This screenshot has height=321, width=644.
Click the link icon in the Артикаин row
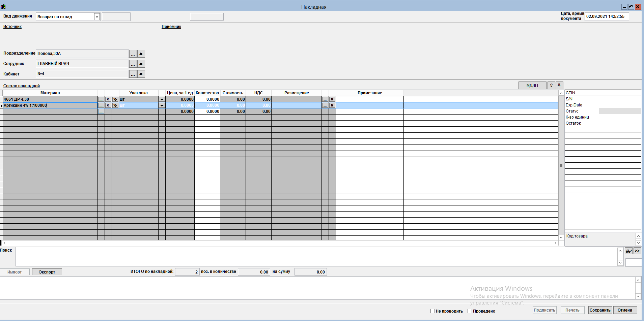115,105
